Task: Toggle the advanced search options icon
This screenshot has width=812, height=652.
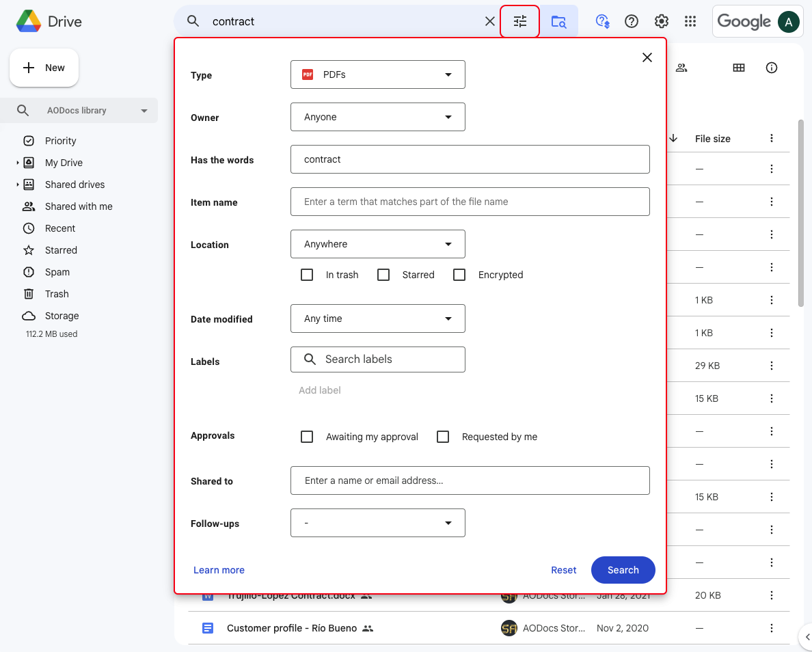Action: point(520,21)
